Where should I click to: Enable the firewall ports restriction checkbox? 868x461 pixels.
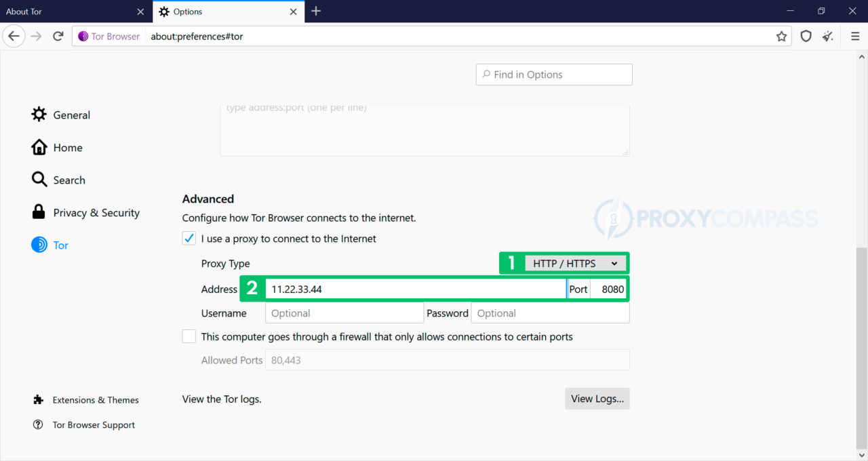tap(189, 336)
